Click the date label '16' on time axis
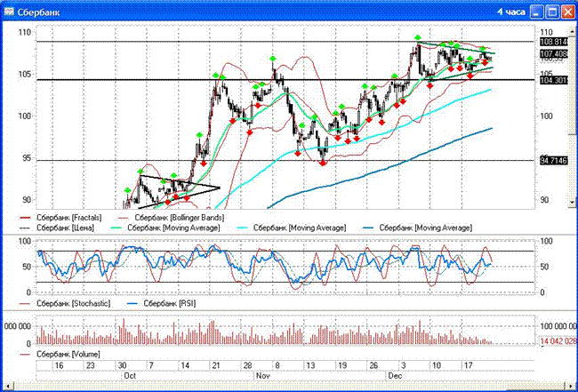 pos(59,365)
